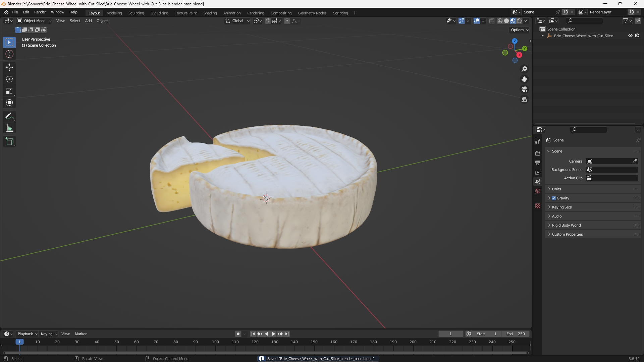
Task: Toggle snapping magnet in header
Action: (x=268, y=21)
